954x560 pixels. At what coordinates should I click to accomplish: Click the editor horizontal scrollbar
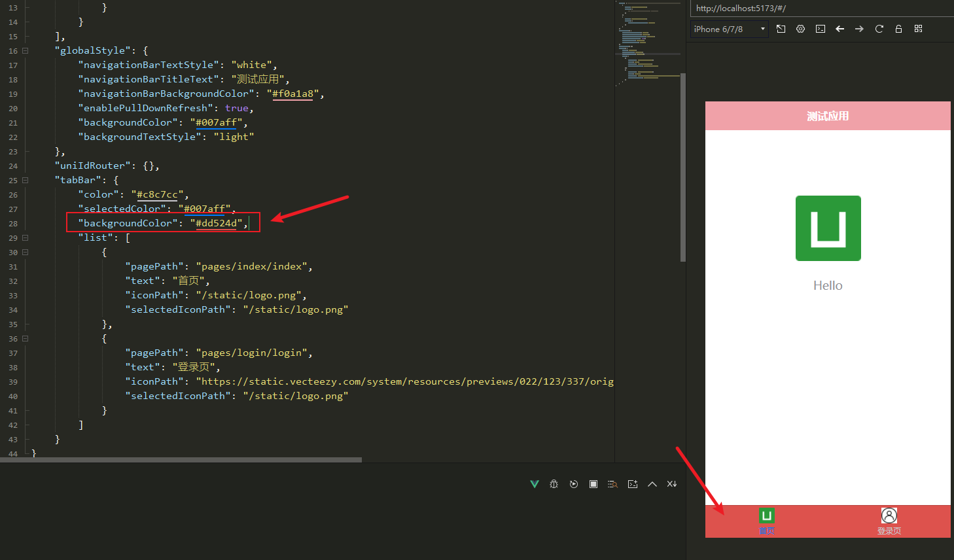coord(181,460)
